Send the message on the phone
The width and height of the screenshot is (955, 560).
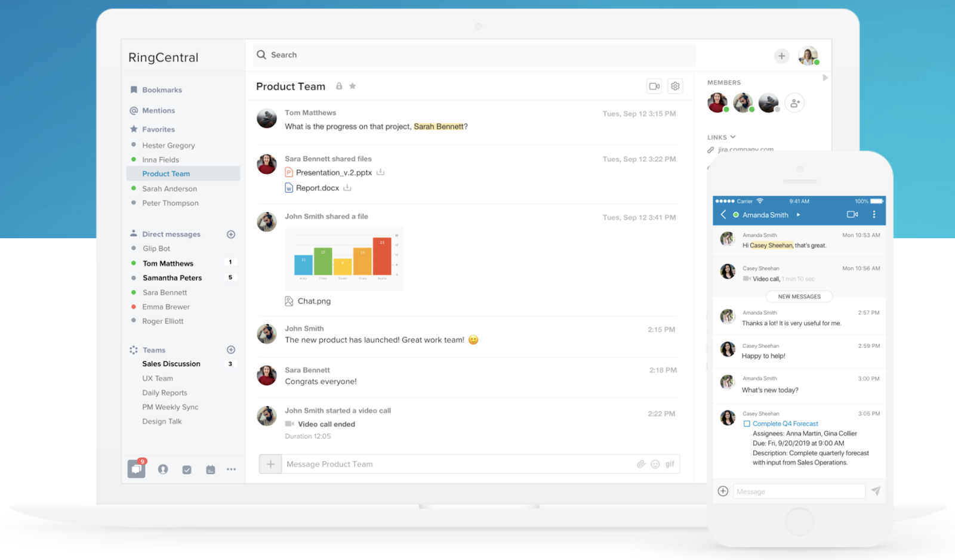[876, 491]
